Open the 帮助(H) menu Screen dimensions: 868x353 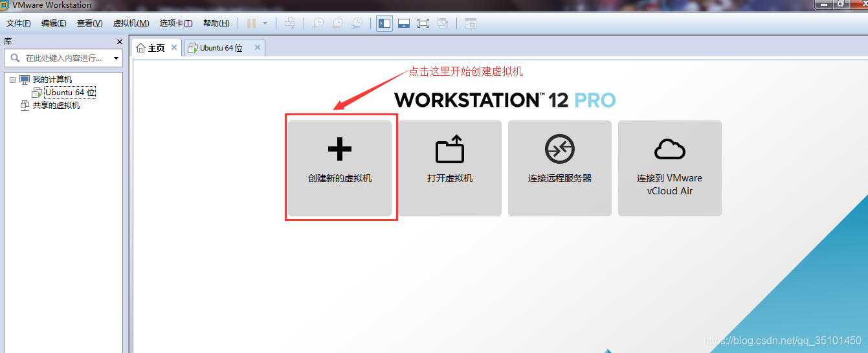pos(216,23)
